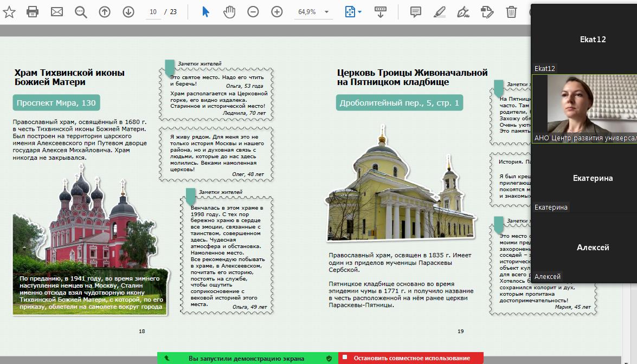Activate the Selection arrow tool
The width and height of the screenshot is (637, 364).
click(x=205, y=12)
